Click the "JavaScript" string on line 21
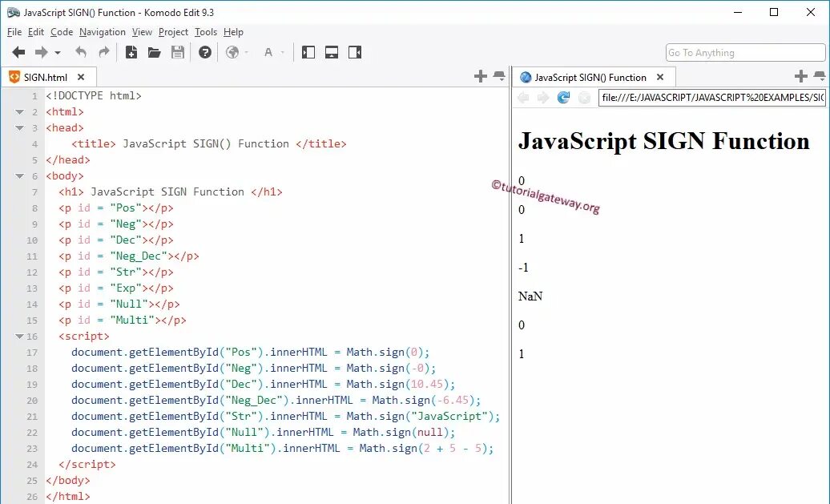 pyautogui.click(x=449, y=416)
